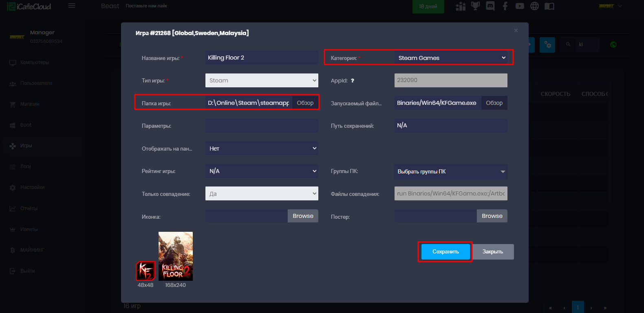Open the Facebook icon link
This screenshot has width=644, height=313.
[x=505, y=6]
